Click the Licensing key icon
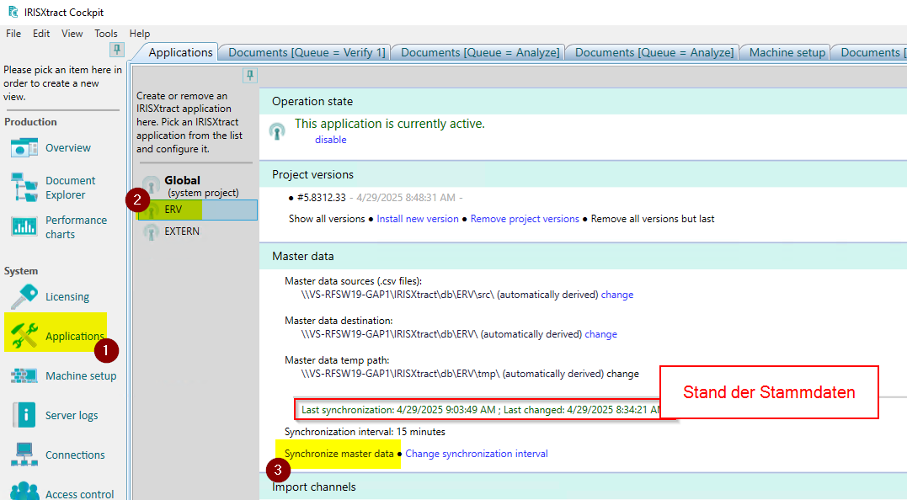908x500 pixels. (24, 297)
